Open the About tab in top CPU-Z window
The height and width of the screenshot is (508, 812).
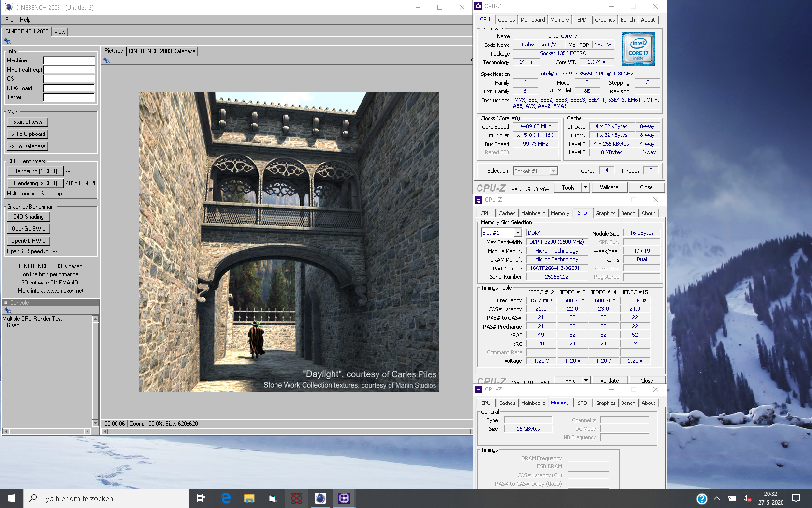click(648, 20)
